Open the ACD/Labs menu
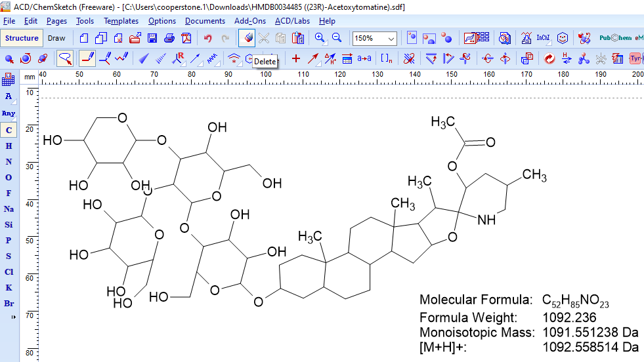 click(x=293, y=21)
